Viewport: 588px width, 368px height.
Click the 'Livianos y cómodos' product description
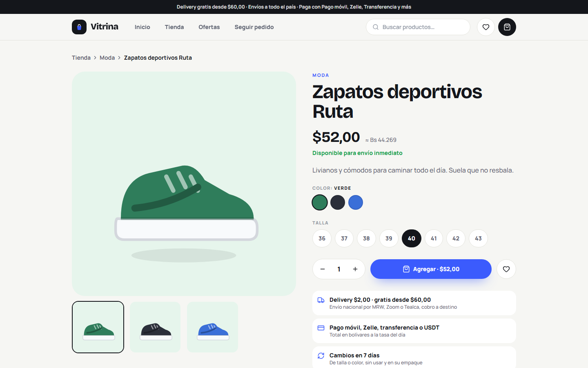coord(413,170)
